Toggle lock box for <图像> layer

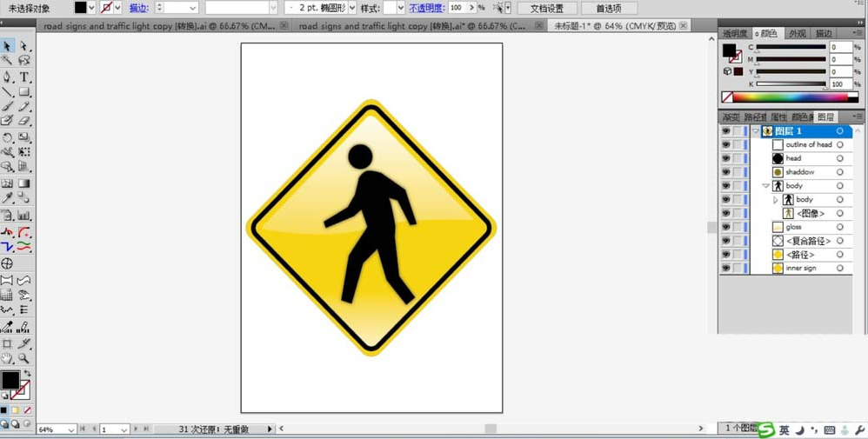738,213
